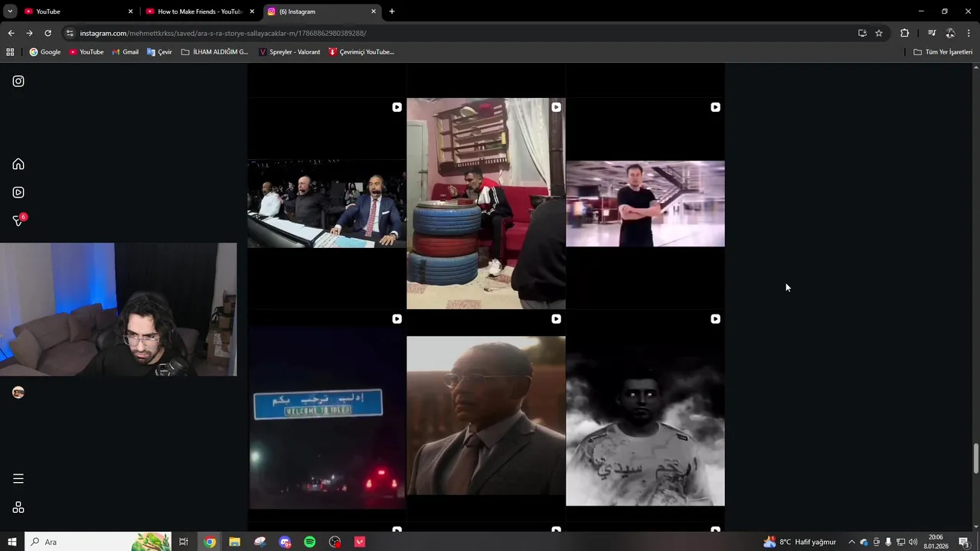Open the stacked tires table video thumbnail
Screen dimensions: 980x551
click(486, 204)
